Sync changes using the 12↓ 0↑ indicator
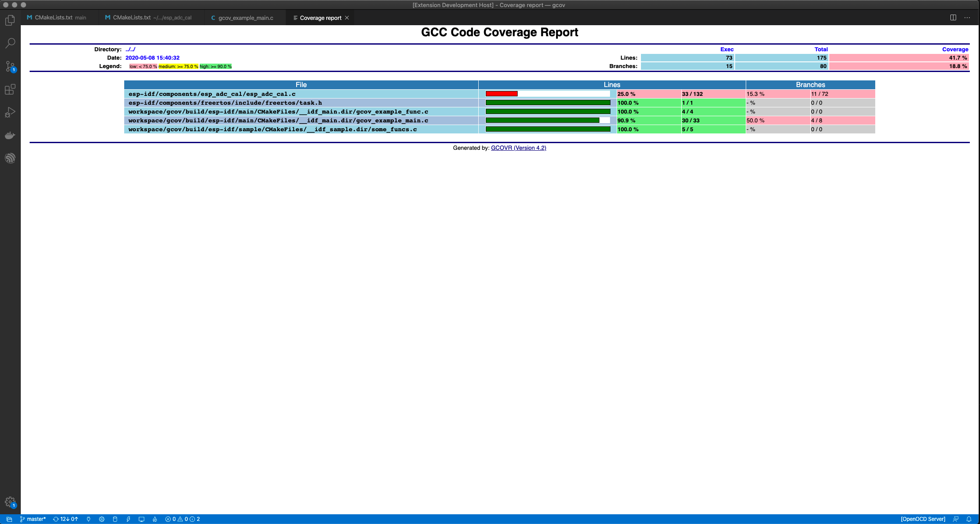Screen dimensions: 980x524 (x=65, y=519)
